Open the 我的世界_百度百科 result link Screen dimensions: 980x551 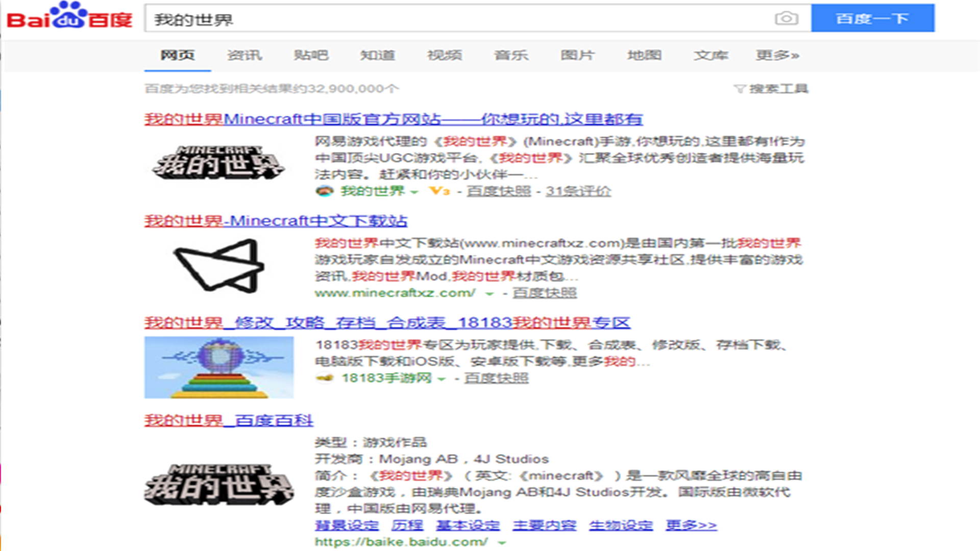(228, 420)
